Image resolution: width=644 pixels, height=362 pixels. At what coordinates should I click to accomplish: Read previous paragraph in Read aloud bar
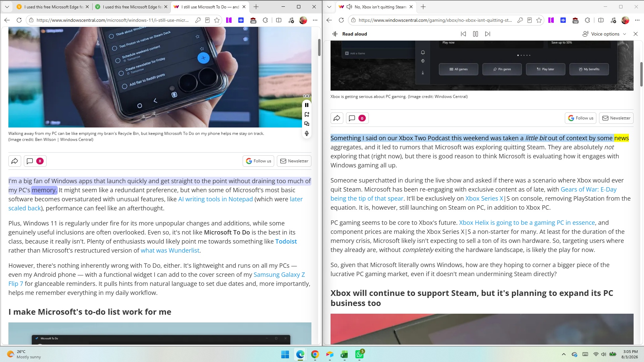463,34
